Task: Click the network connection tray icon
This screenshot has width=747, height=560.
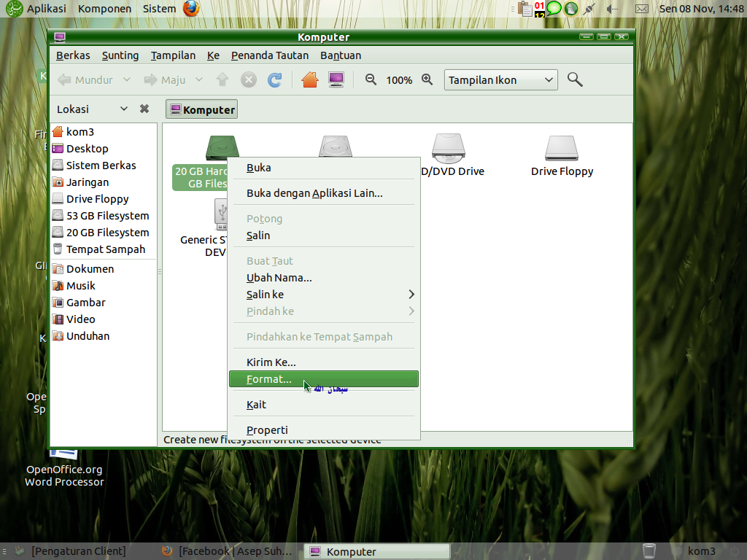Action: coord(589,9)
